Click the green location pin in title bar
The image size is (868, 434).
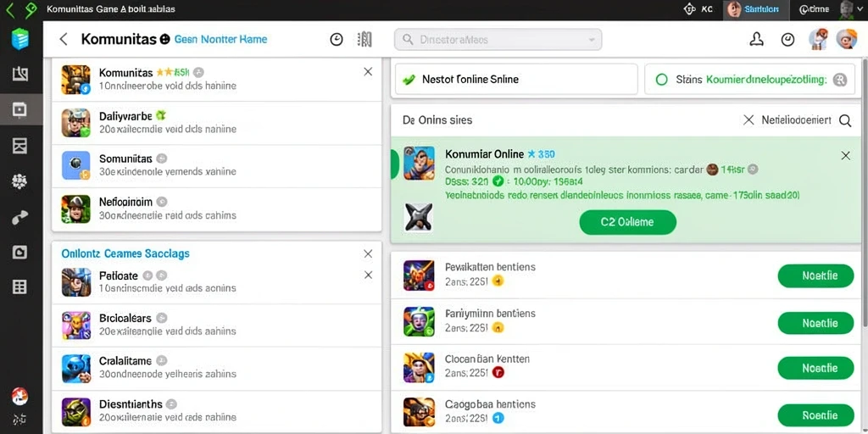[x=31, y=9]
